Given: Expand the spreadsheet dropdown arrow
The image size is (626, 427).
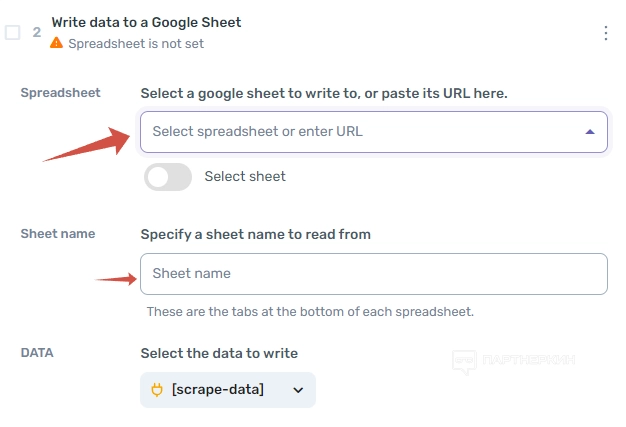Looking at the screenshot, I should (589, 132).
